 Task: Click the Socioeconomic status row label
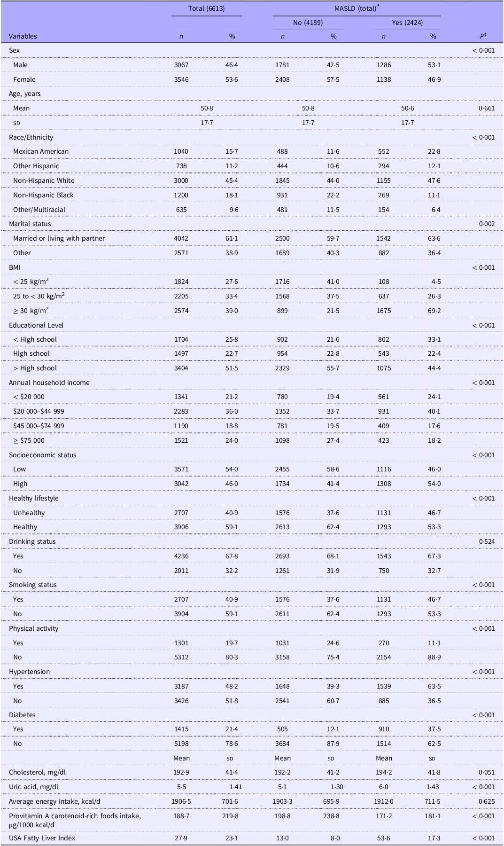42,455
